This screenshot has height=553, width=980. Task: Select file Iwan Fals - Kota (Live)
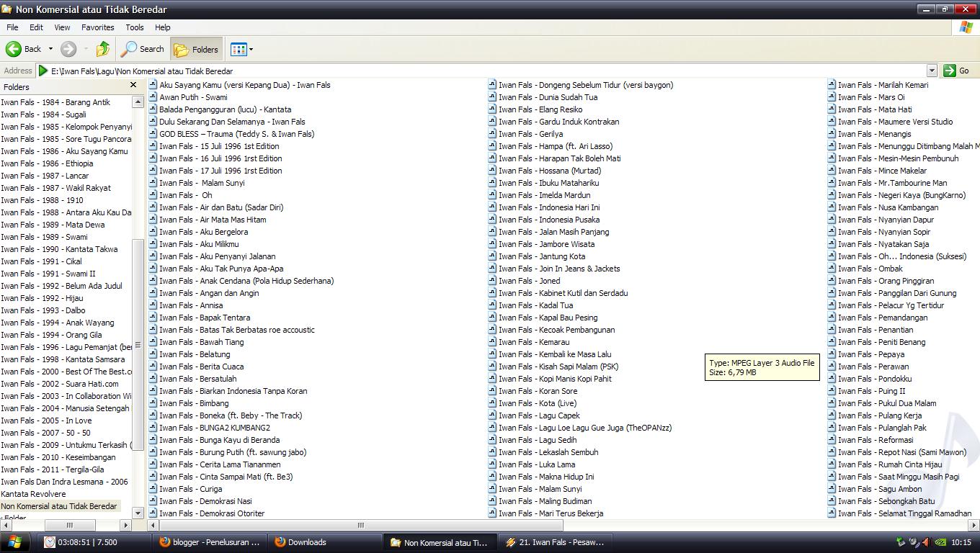538,403
